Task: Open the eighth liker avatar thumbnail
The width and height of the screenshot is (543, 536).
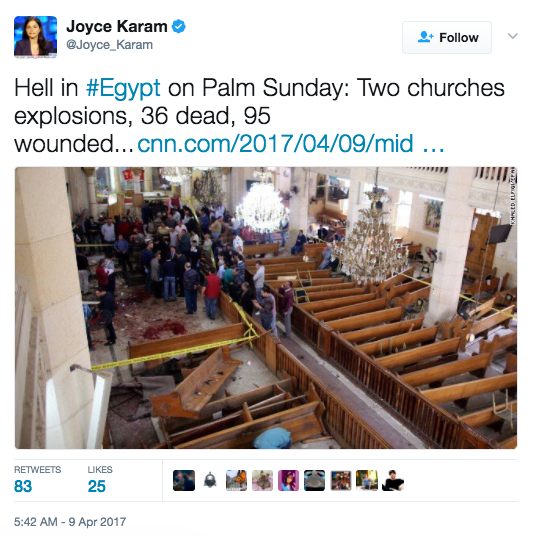Action: pyautogui.click(x=367, y=480)
